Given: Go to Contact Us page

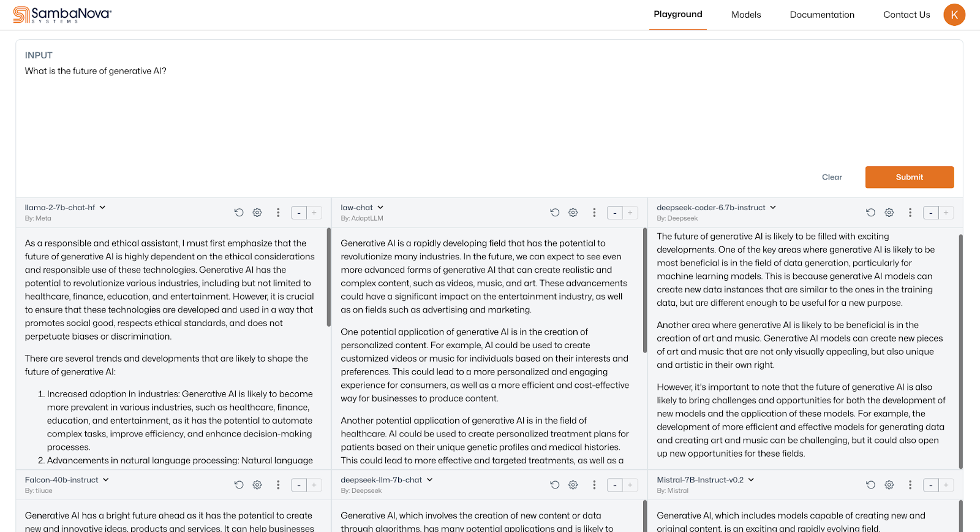Looking at the screenshot, I should [x=907, y=15].
